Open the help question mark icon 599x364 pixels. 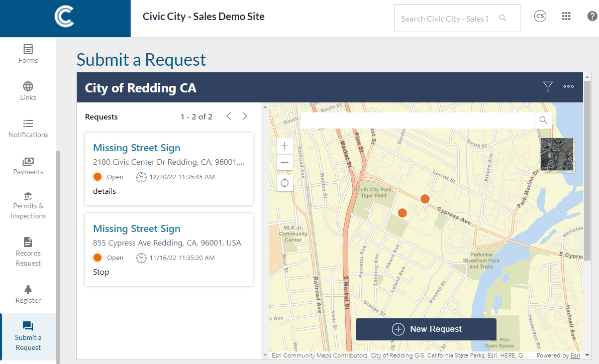tap(592, 16)
